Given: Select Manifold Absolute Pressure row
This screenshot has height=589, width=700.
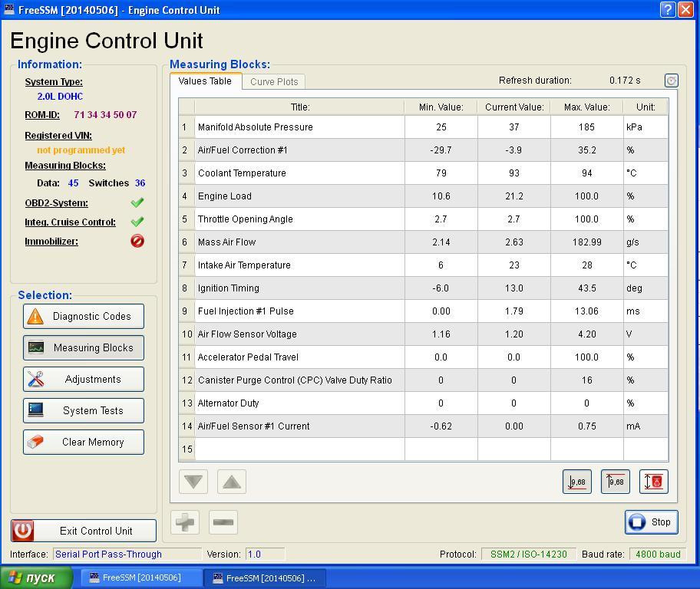Looking at the screenshot, I should pyautogui.click(x=423, y=127).
